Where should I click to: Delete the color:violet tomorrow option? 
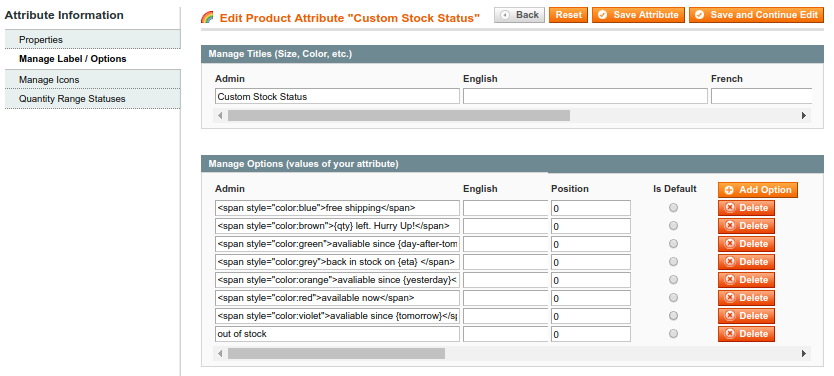coord(746,316)
